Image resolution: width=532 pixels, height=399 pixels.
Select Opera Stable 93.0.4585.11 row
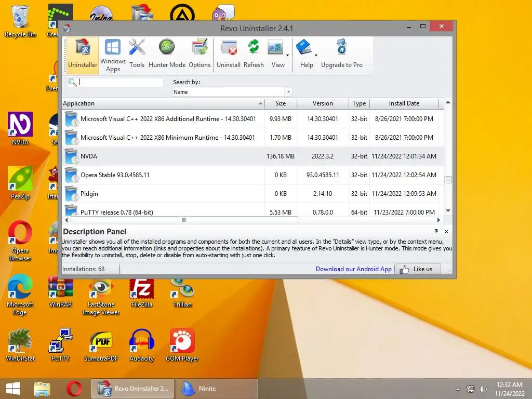coord(253,175)
